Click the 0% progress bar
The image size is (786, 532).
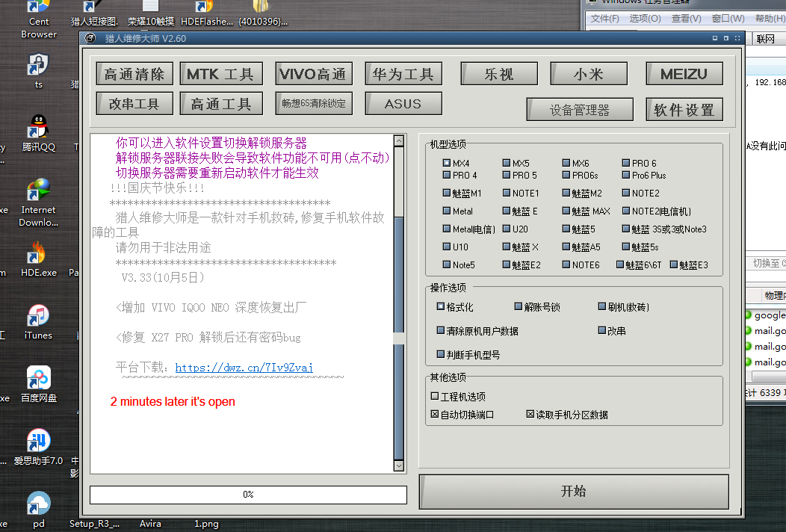point(248,495)
